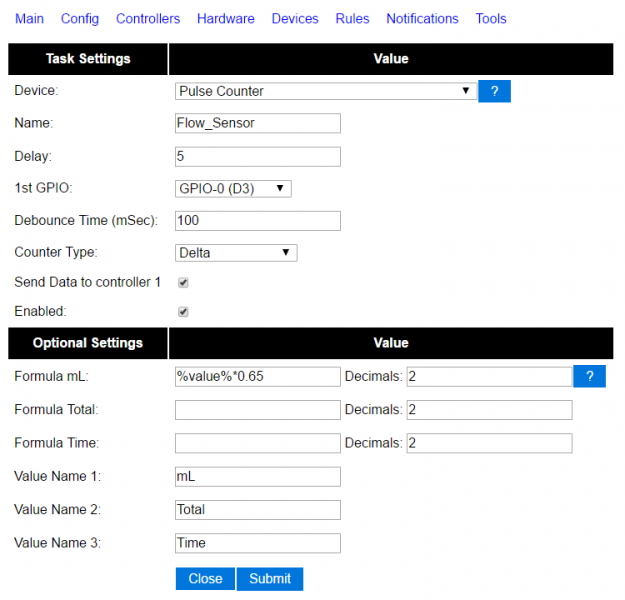Open the Device help question mark button
625x600 pixels.
point(494,91)
